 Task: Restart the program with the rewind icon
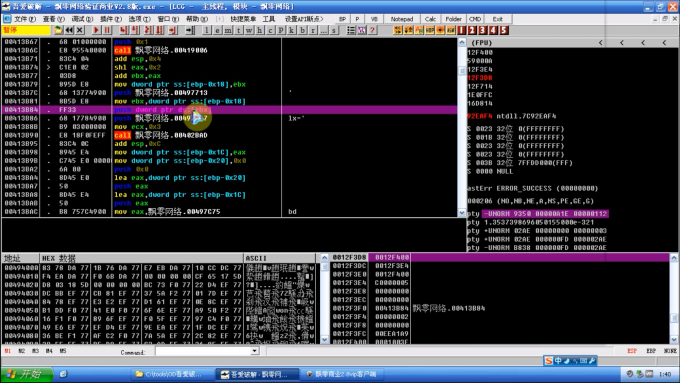click(69, 30)
